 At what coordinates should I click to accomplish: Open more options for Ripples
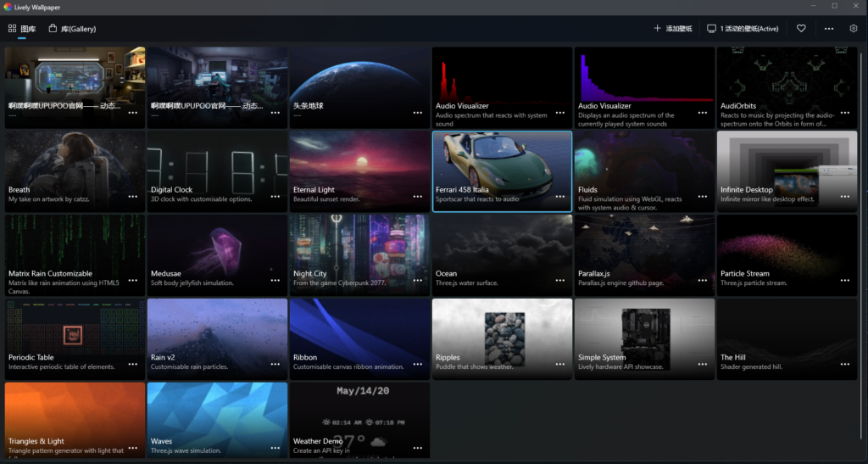(x=560, y=365)
